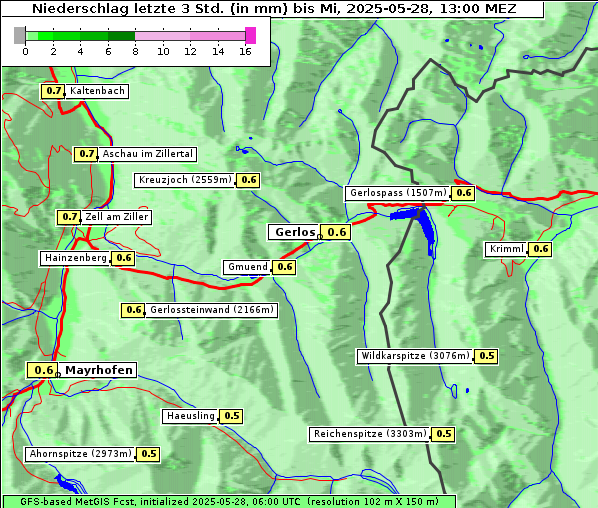This screenshot has width=598, height=508.
Task: Click the 0.6 value next to Kreuzjoch
Action: [248, 180]
